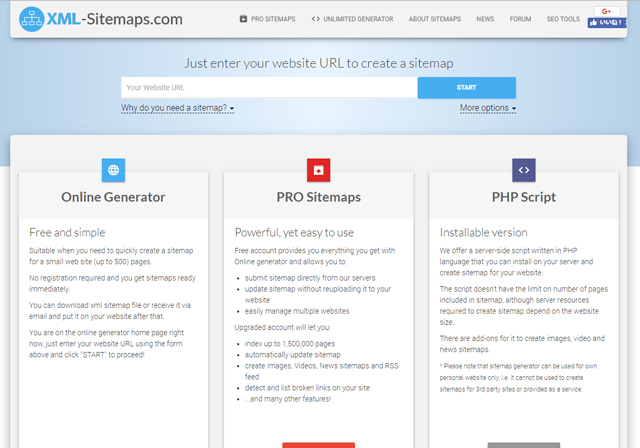Image resolution: width=640 pixels, height=448 pixels.
Task: Click the index up to 1,500,000 pages bullet
Action: pos(290,344)
